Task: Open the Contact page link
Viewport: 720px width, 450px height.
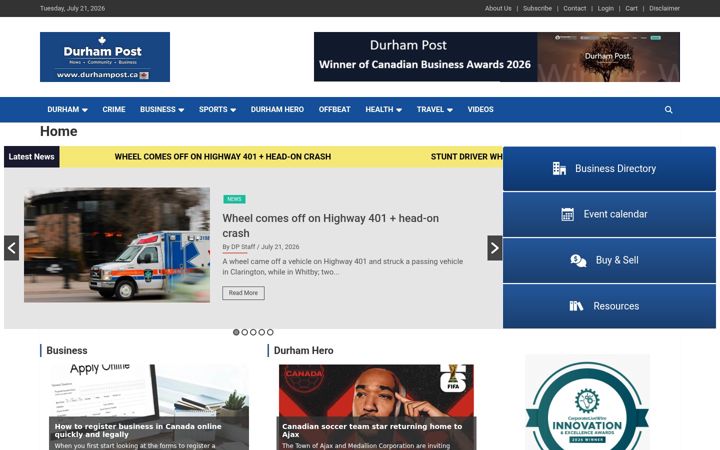Action: (574, 8)
